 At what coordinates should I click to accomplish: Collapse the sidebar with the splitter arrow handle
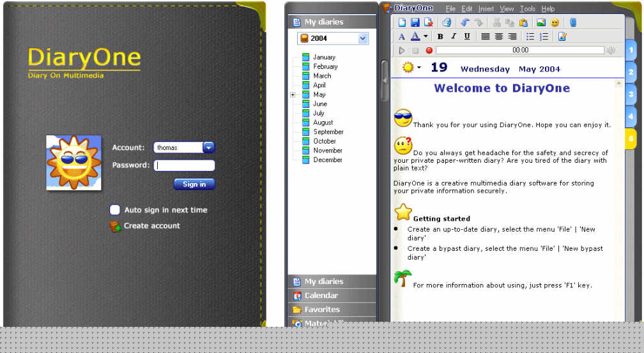pos(385,80)
